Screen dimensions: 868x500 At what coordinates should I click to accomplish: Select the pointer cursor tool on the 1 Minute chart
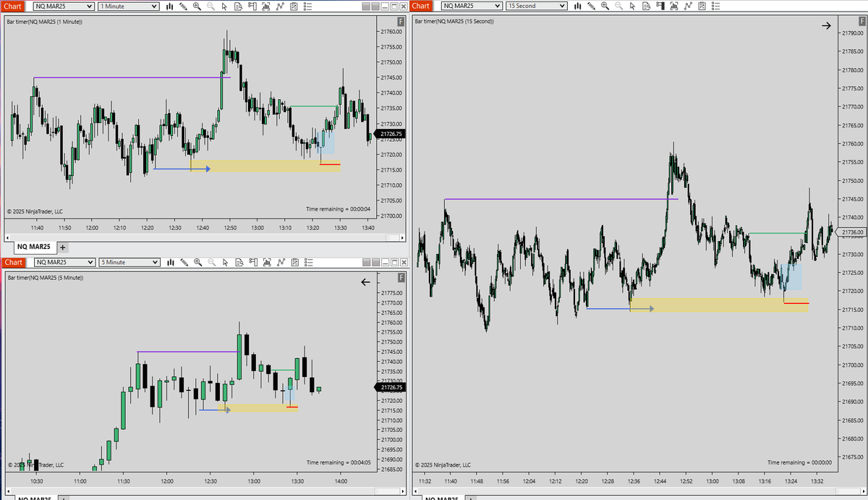pos(224,6)
